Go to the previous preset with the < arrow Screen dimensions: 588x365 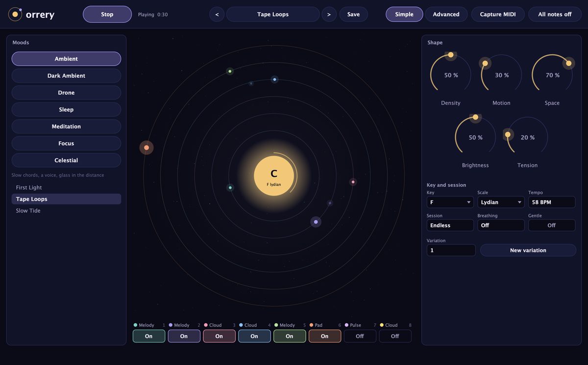(x=217, y=14)
